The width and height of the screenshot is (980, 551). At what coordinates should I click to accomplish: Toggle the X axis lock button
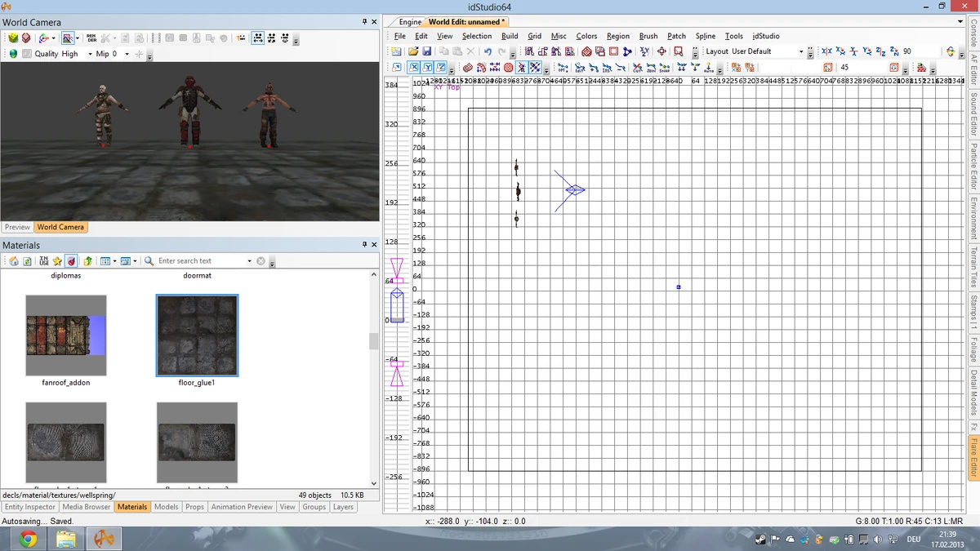(x=415, y=68)
